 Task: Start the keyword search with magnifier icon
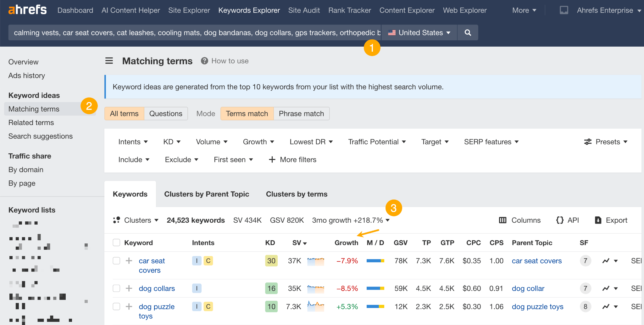(x=468, y=32)
